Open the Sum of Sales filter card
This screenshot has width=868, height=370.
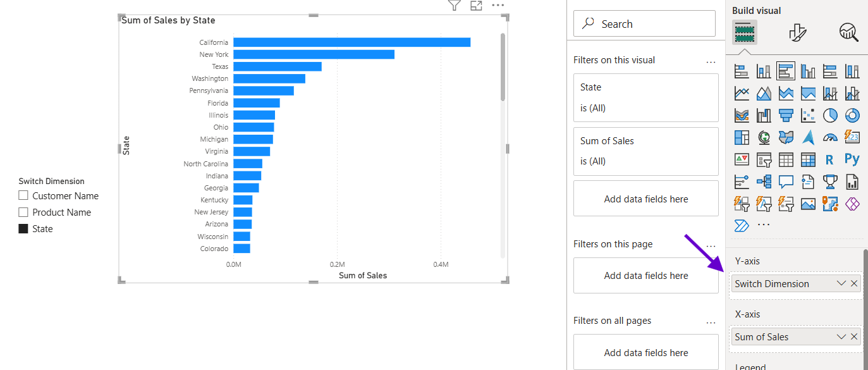(x=645, y=151)
